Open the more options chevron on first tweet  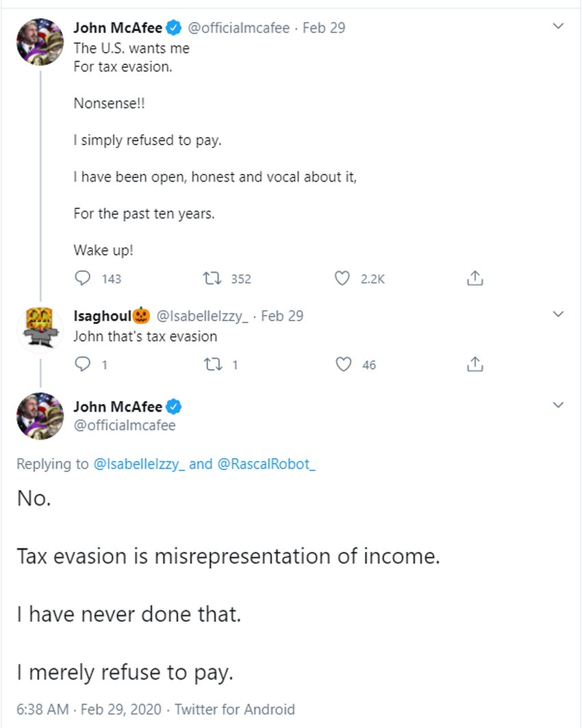click(558, 27)
